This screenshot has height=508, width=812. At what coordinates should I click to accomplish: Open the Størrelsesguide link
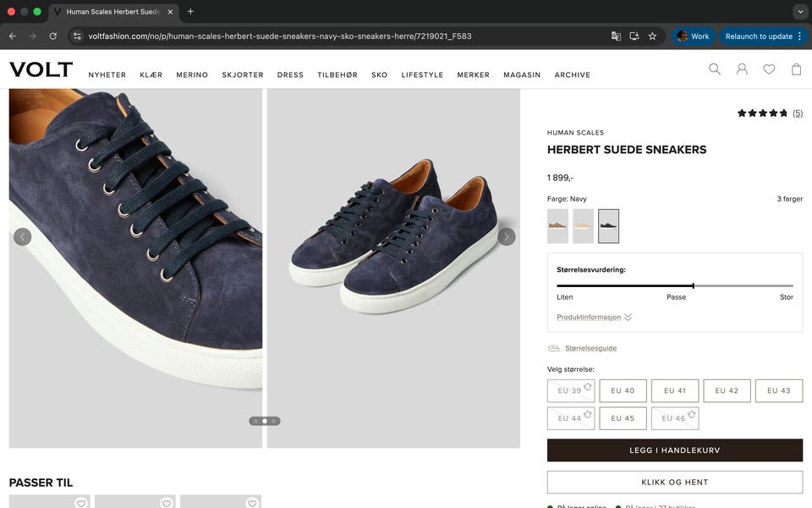(591, 348)
